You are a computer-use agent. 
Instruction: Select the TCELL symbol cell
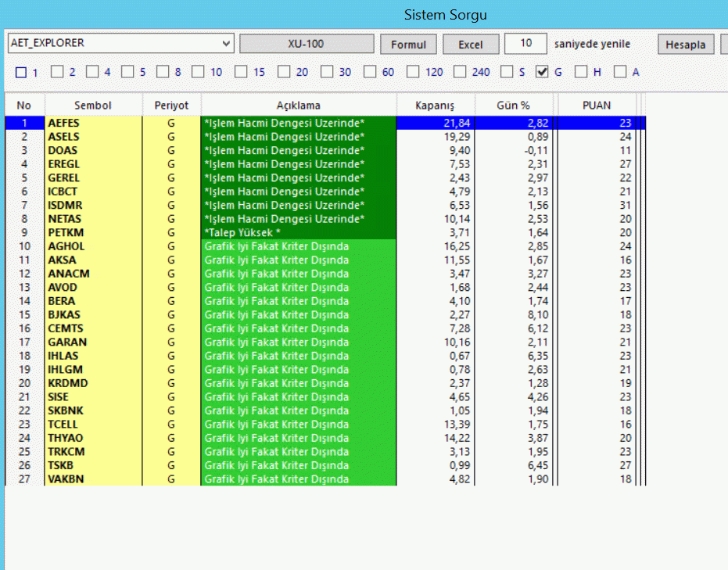93,425
